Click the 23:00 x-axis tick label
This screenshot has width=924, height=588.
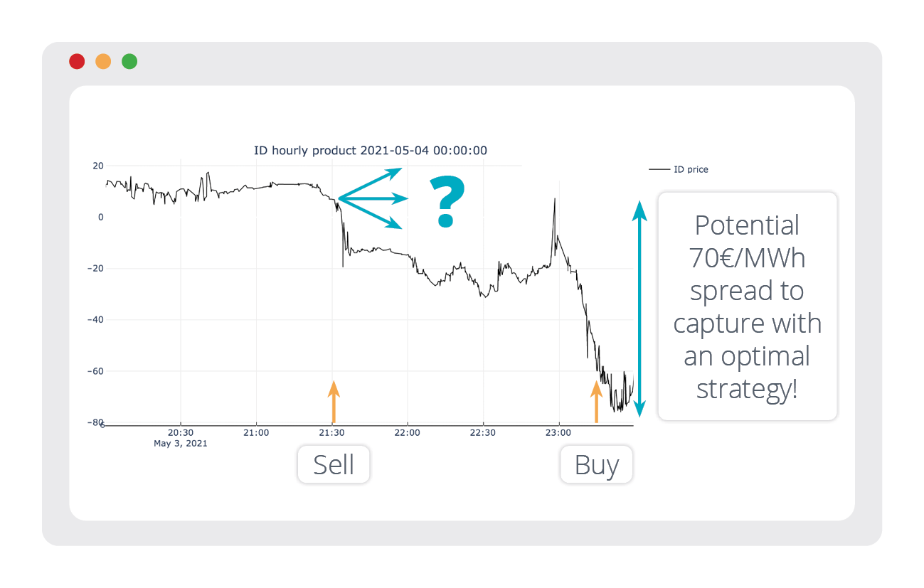tap(558, 432)
